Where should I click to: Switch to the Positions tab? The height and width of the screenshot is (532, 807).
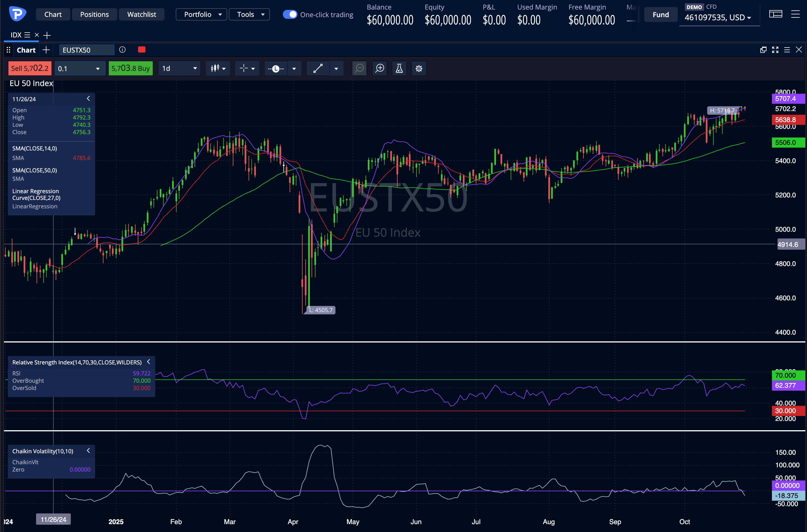point(94,14)
